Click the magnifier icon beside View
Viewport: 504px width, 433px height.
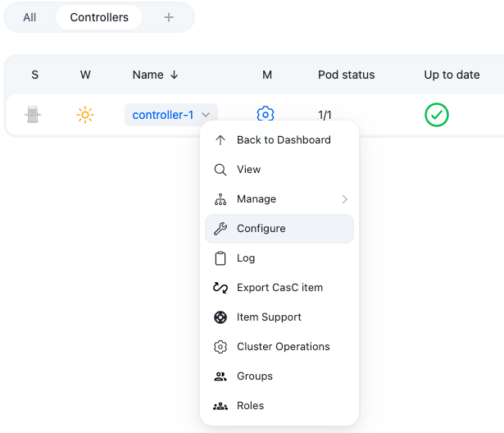[x=220, y=170]
